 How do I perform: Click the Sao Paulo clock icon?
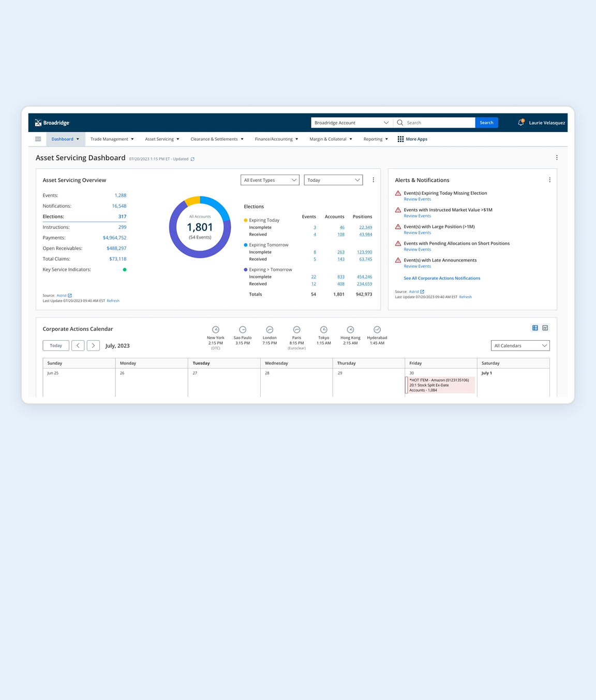(243, 330)
